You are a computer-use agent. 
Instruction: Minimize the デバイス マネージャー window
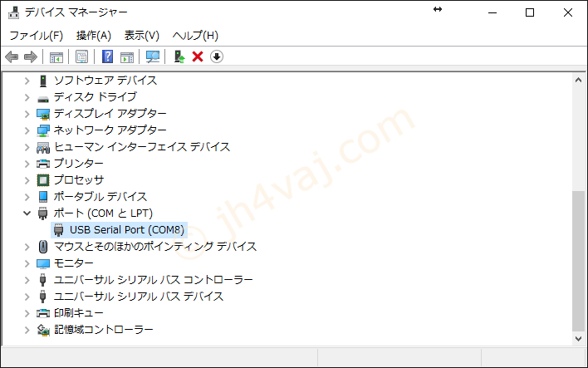(492, 12)
